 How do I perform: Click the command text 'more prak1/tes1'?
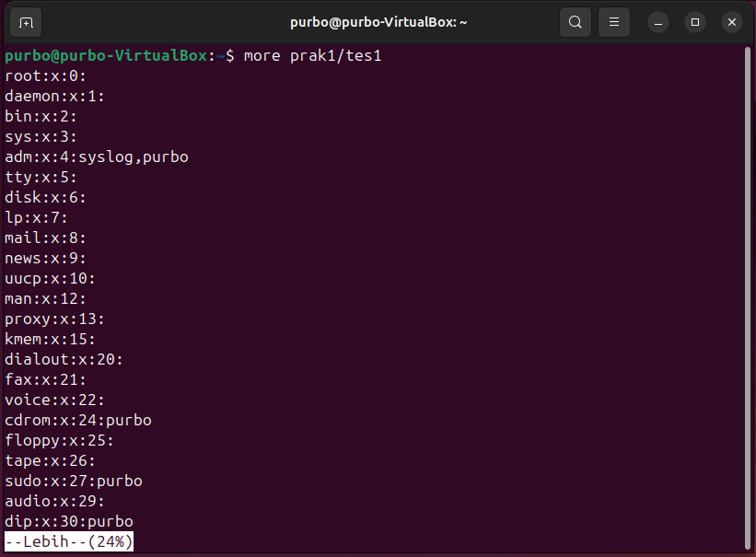312,56
